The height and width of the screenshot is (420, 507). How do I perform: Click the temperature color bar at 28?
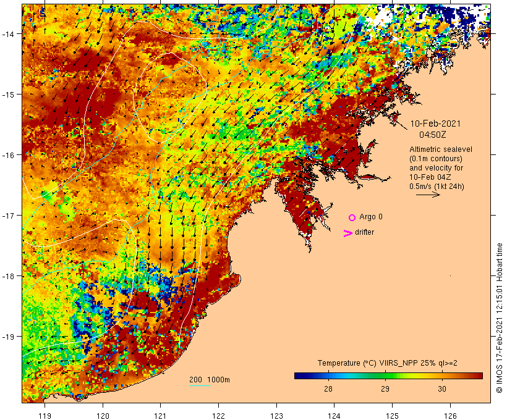coord(328,376)
